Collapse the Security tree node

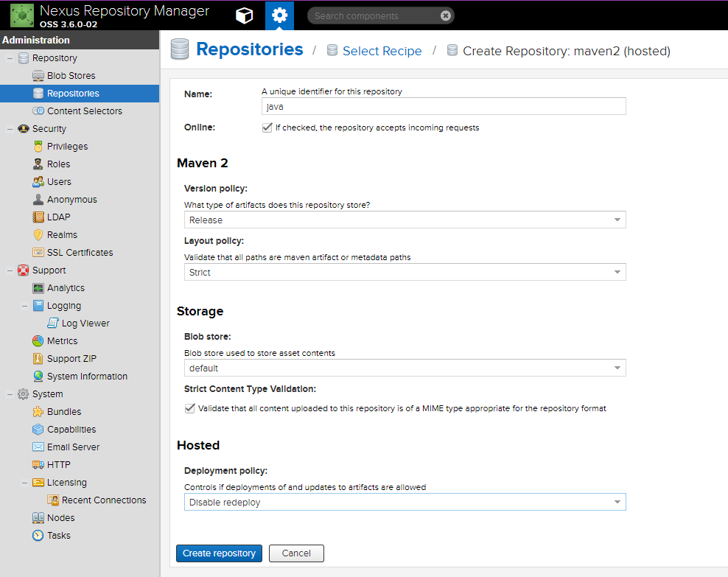pyautogui.click(x=10, y=128)
